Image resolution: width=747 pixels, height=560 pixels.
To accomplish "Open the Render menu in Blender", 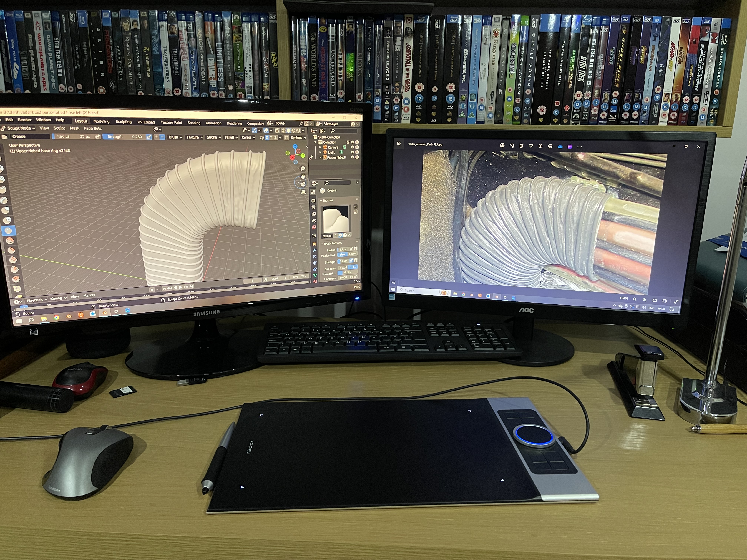I will pyautogui.click(x=24, y=120).
